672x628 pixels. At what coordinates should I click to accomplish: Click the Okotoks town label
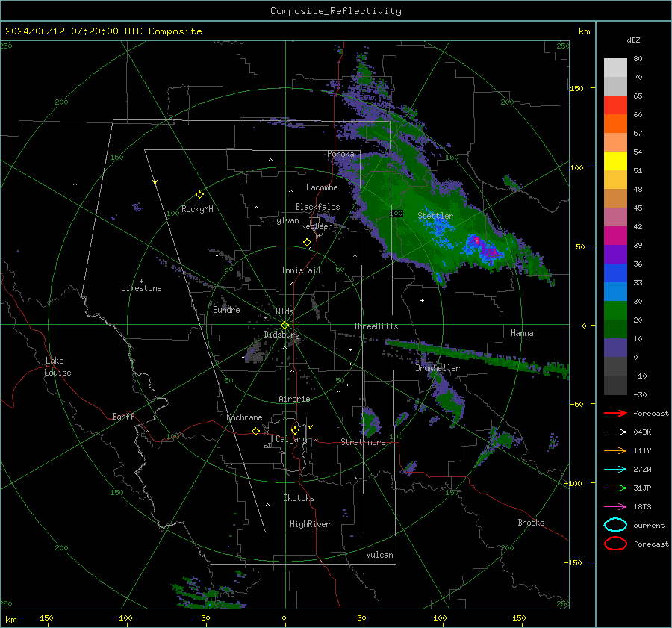click(x=299, y=498)
